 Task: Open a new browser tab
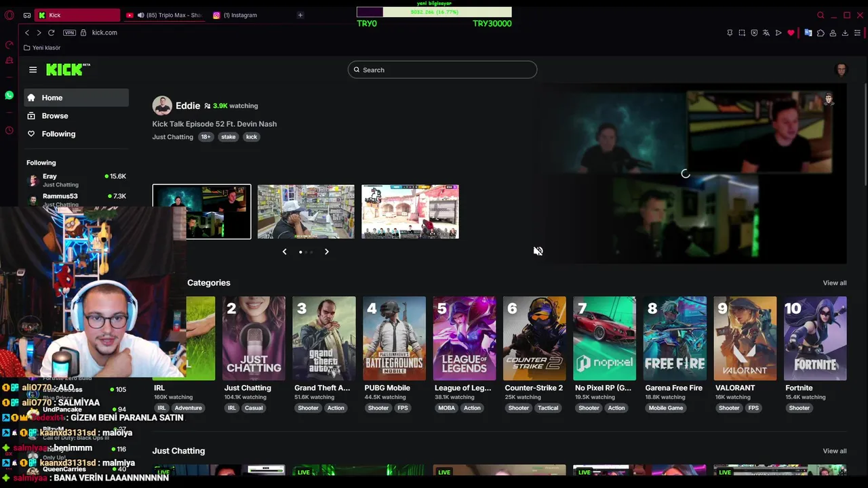(300, 15)
